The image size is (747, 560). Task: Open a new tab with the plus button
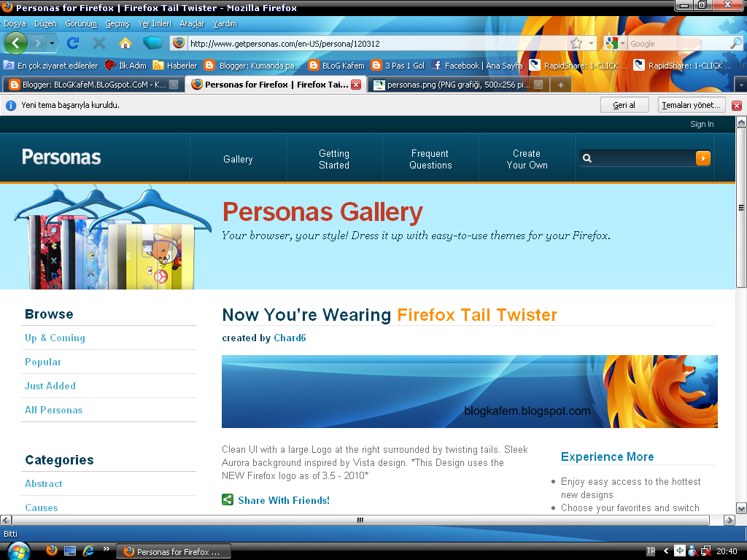(x=561, y=85)
